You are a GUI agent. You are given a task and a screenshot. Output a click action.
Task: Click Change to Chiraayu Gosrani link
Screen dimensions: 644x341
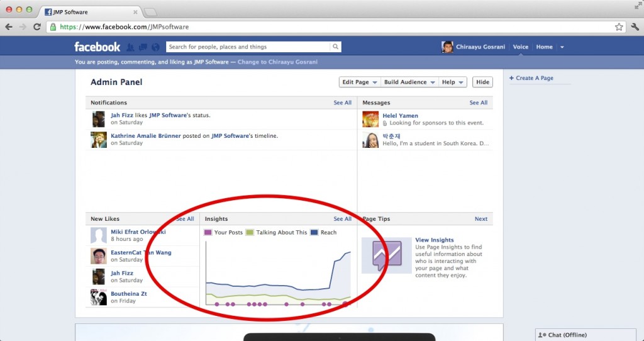(x=277, y=62)
